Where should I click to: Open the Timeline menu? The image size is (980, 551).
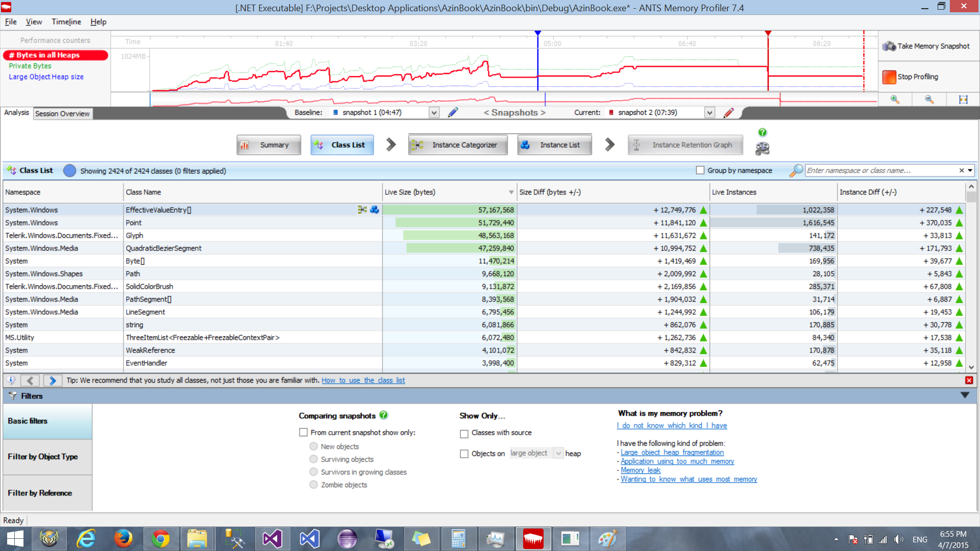(x=66, y=22)
